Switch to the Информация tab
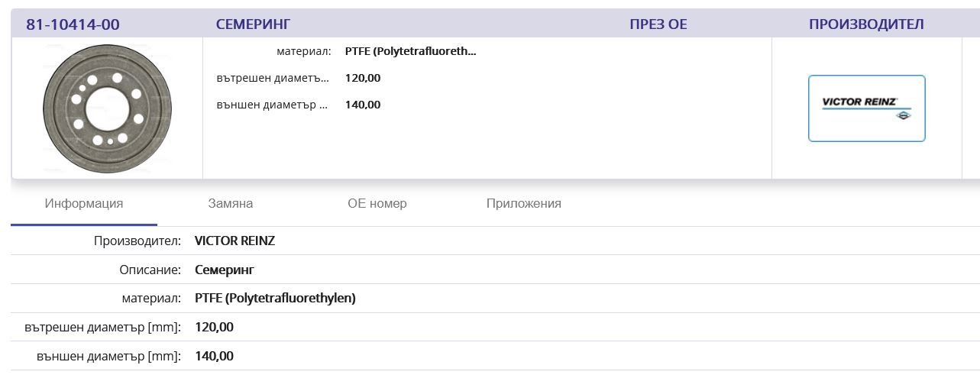 pyautogui.click(x=84, y=204)
